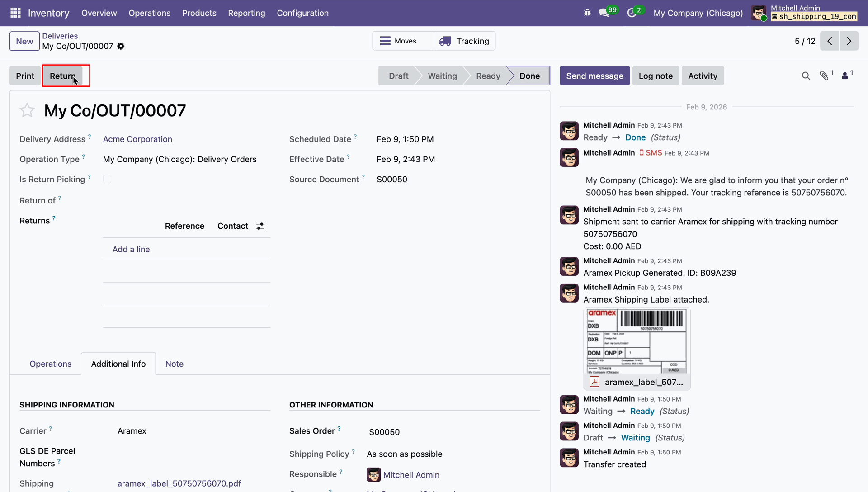Open the Configuration menu
Screen dimensions: 868x492
tap(302, 13)
